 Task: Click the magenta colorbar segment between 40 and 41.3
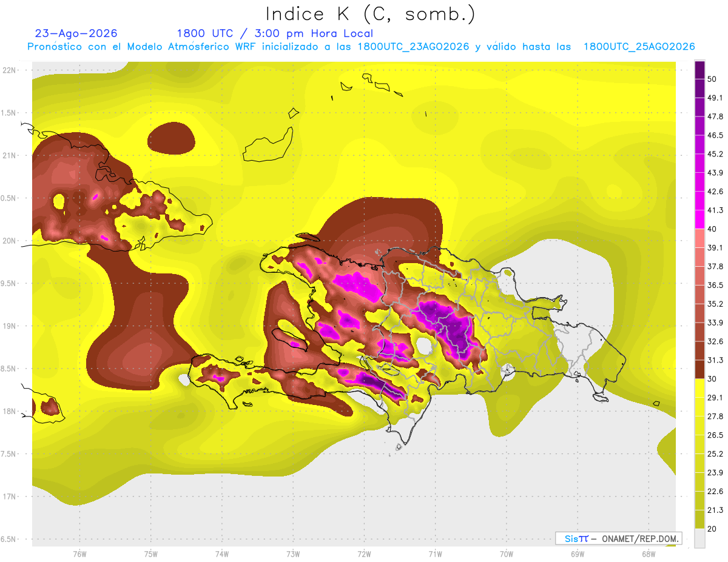click(699, 219)
